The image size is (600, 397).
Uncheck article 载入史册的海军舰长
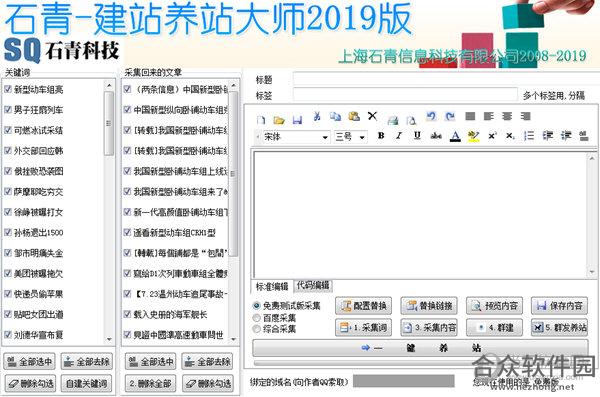(127, 314)
